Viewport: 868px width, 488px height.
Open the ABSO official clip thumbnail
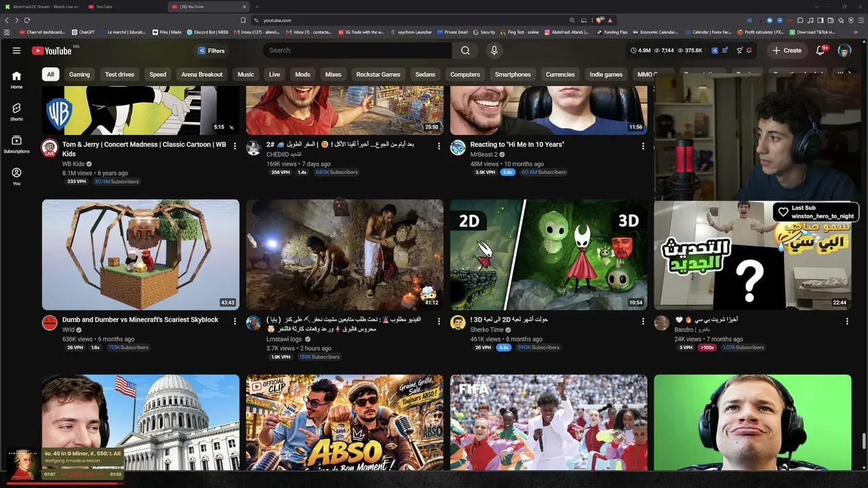(344, 422)
